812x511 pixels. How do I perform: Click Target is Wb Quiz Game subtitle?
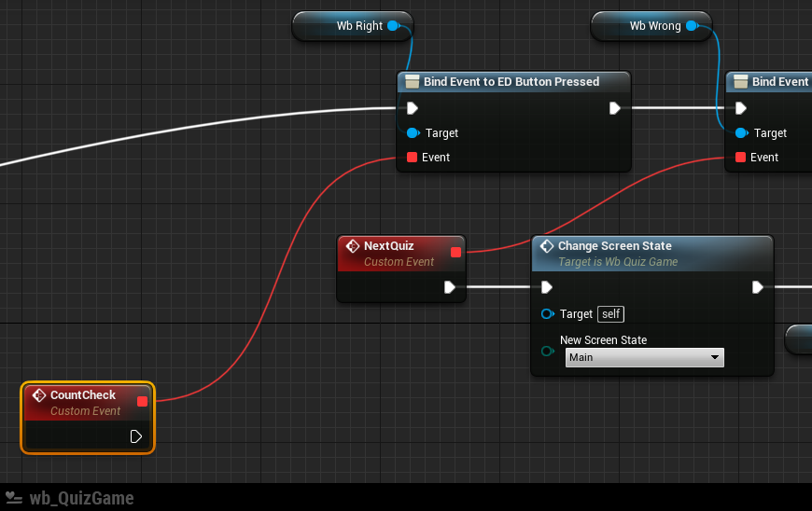pos(618,262)
